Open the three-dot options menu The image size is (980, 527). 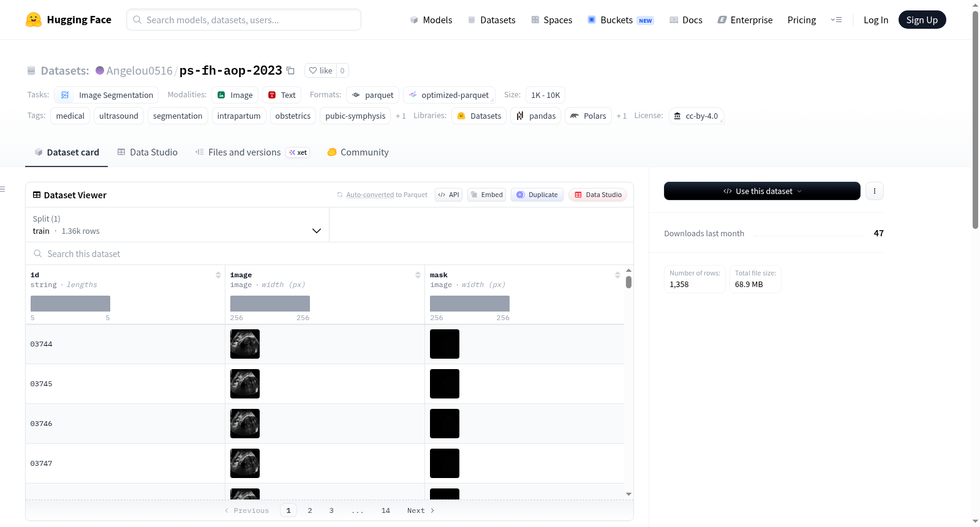875,191
